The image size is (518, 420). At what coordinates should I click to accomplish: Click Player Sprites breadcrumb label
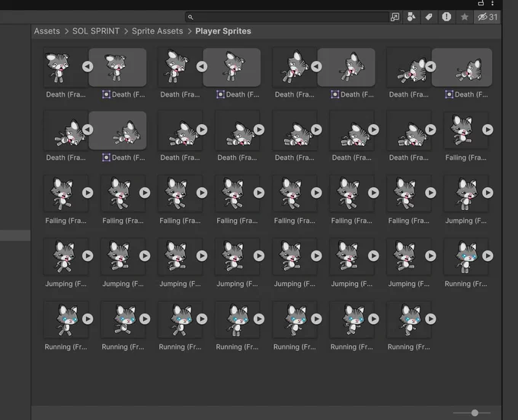(x=223, y=31)
